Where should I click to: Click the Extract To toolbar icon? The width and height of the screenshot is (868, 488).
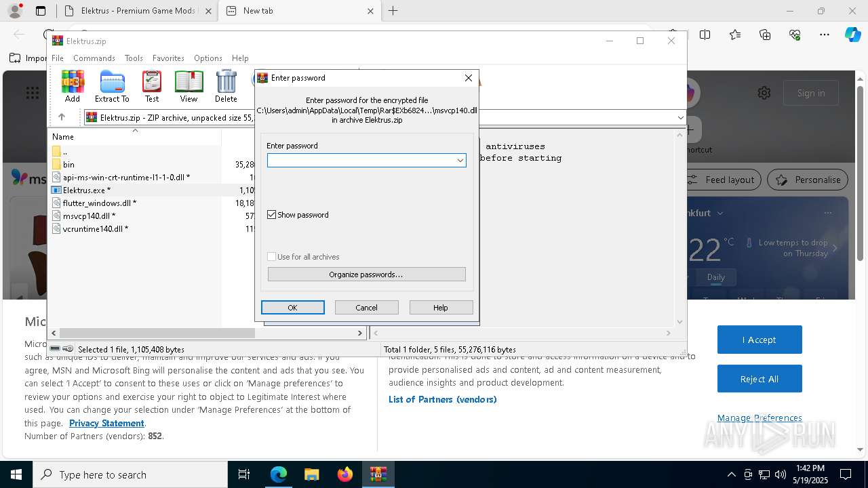(112, 86)
